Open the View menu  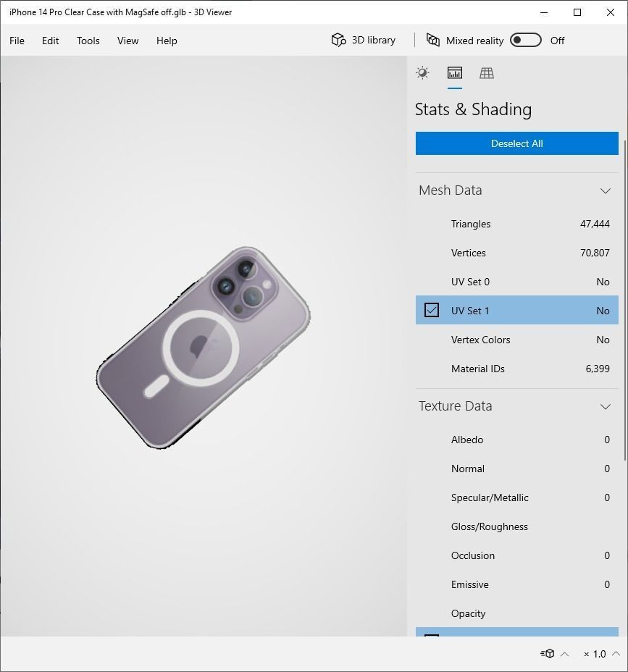(x=127, y=41)
